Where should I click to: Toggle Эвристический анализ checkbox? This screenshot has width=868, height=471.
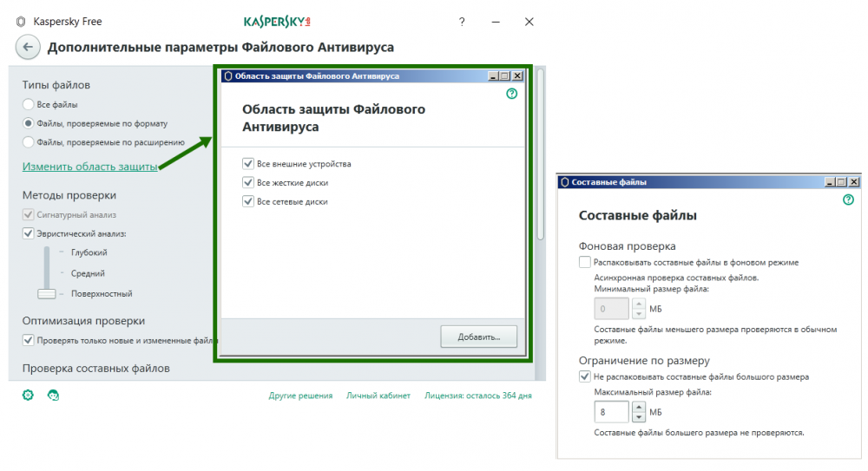(x=29, y=233)
